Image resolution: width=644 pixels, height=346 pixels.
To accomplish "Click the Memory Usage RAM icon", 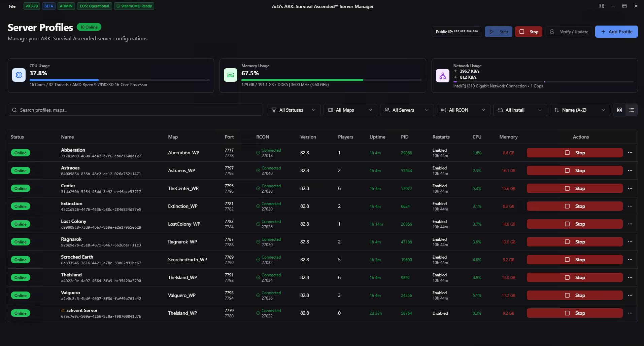I will click(231, 75).
